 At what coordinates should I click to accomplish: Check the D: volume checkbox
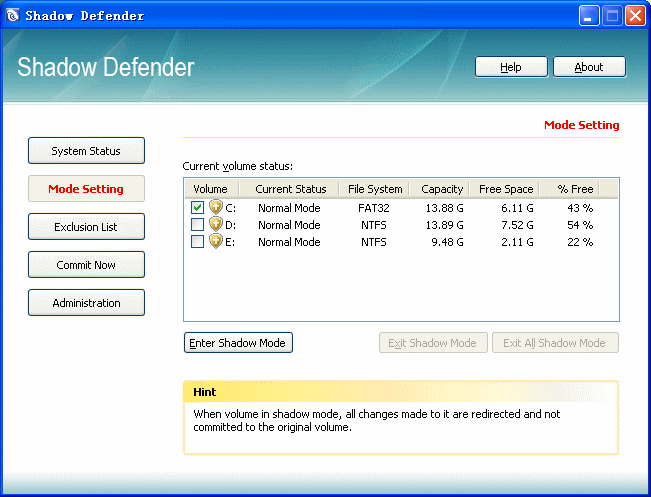[x=197, y=225]
